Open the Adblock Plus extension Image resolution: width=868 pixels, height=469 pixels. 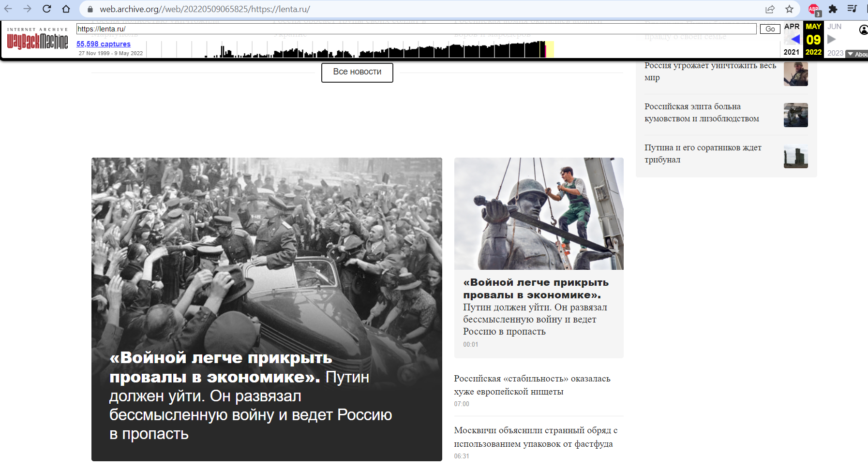tap(814, 9)
